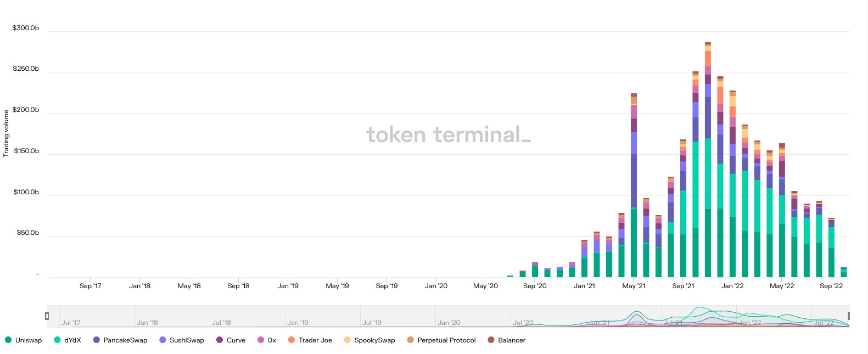Image resolution: width=868 pixels, height=354 pixels.
Task: Click the token terminal watermark logo
Action: coord(448,134)
